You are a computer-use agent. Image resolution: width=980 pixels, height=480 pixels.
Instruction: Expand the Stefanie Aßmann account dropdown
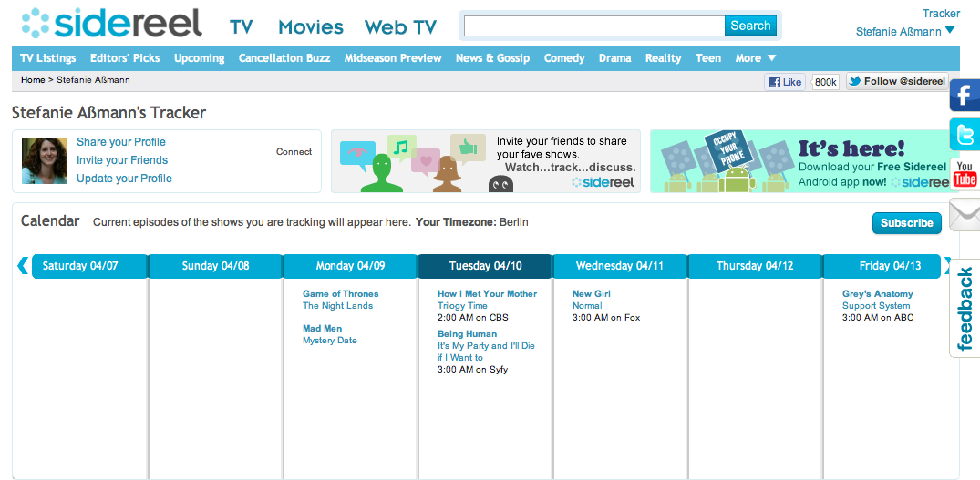click(x=905, y=31)
